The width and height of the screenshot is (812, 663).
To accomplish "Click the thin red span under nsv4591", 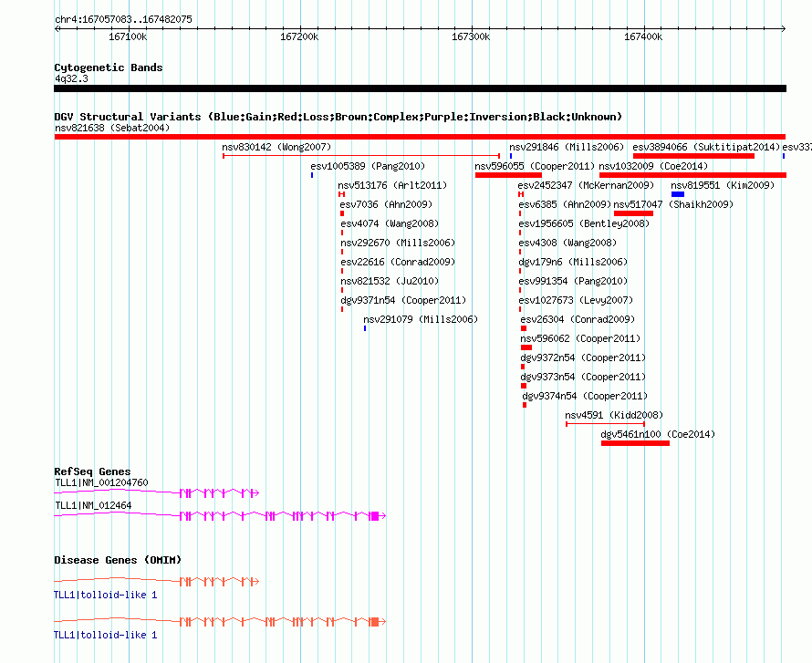I will [x=606, y=424].
